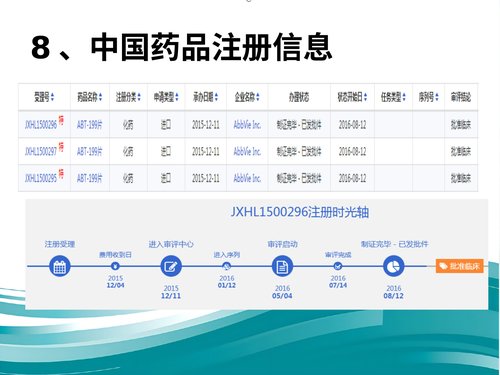The width and height of the screenshot is (500, 375).
Task: Sort table by 药品名称 column arrows
Action: pyautogui.click(x=100, y=97)
